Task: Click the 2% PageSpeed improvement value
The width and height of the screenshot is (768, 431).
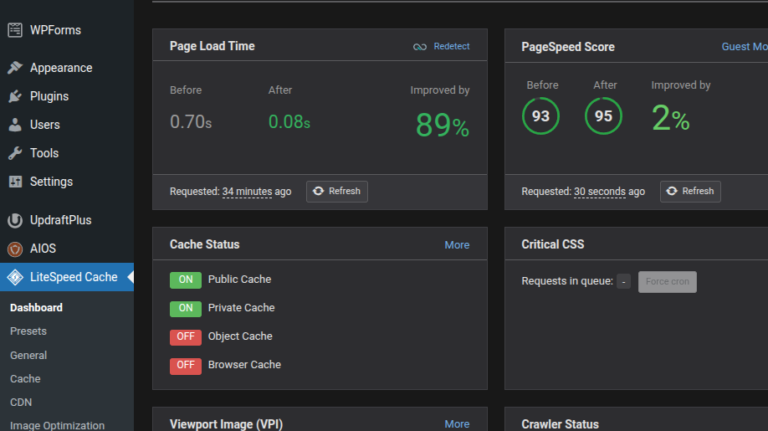Action: (x=670, y=119)
